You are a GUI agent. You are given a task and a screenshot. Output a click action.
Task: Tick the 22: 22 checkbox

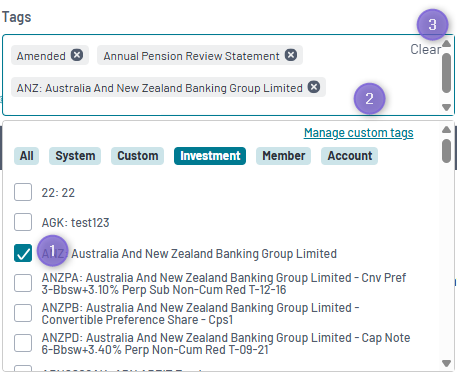[23, 192]
